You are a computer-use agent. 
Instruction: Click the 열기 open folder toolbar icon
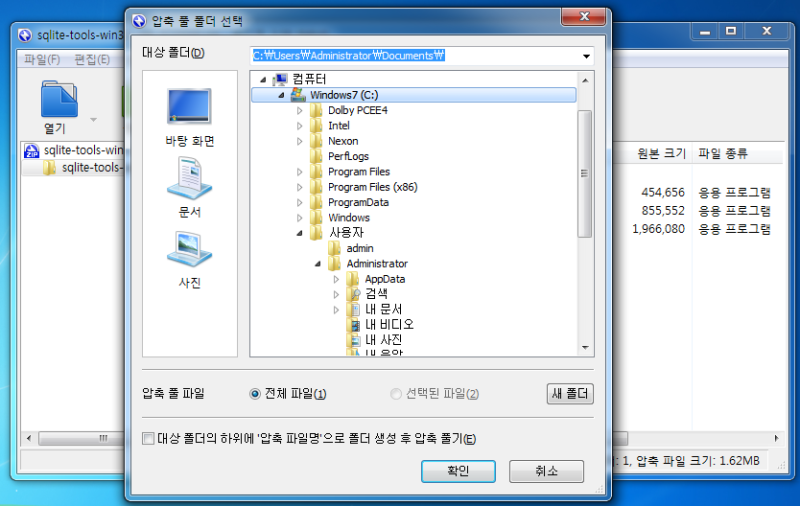point(59,99)
